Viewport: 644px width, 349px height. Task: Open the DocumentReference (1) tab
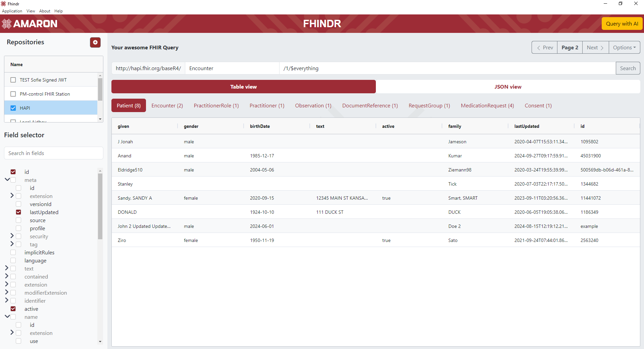click(370, 105)
